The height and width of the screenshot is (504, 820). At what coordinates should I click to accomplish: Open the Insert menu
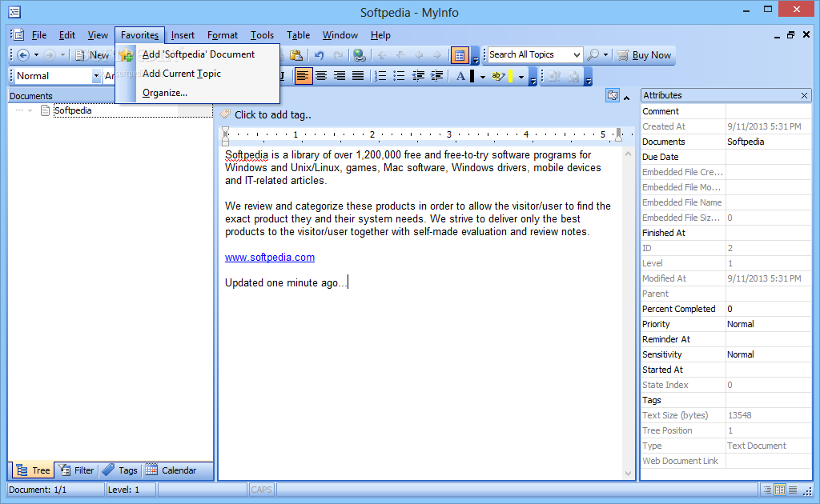point(183,35)
